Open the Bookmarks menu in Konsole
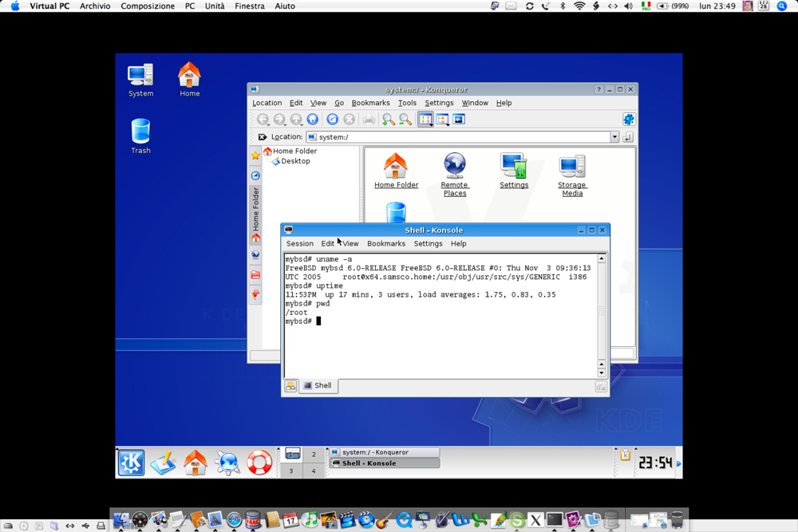The width and height of the screenshot is (798, 532). point(386,244)
